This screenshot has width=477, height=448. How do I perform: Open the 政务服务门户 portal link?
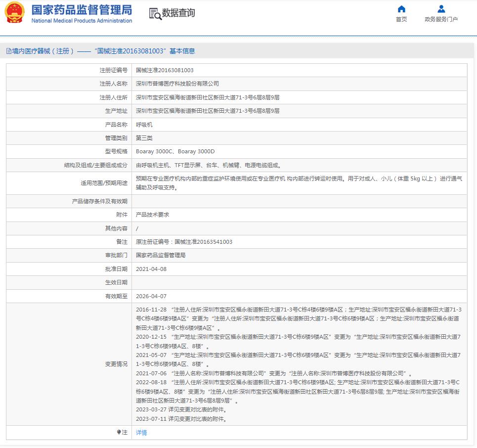point(441,20)
